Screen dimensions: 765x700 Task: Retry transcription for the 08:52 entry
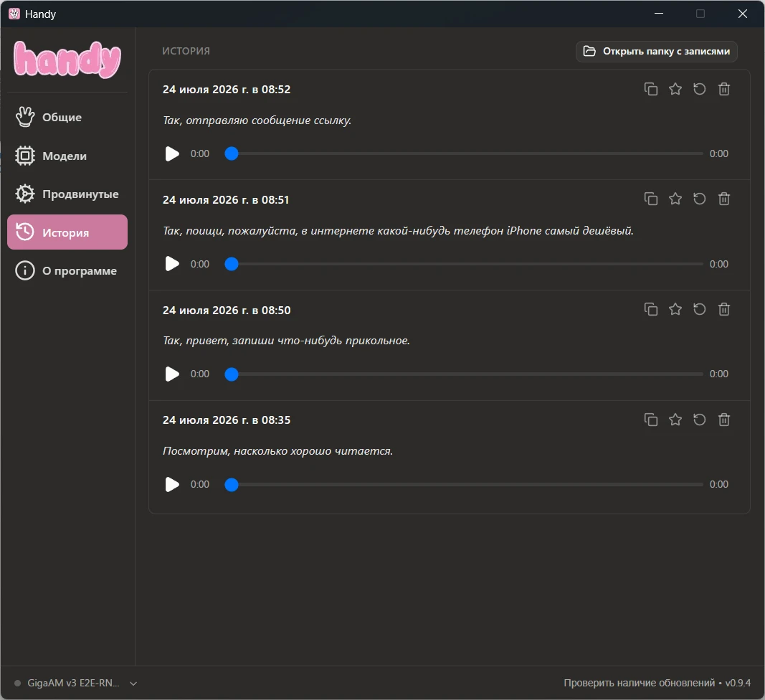pyautogui.click(x=700, y=89)
